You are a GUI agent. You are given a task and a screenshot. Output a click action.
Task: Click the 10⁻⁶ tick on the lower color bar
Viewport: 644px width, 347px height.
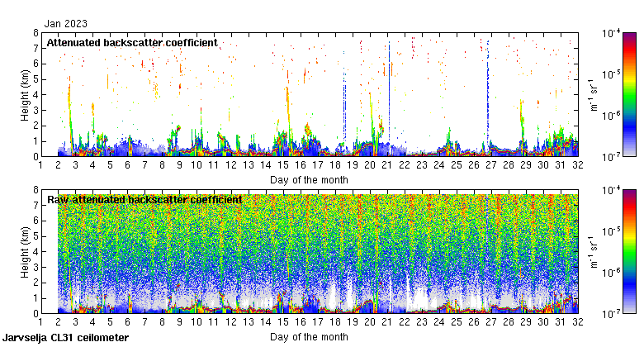[611, 273]
